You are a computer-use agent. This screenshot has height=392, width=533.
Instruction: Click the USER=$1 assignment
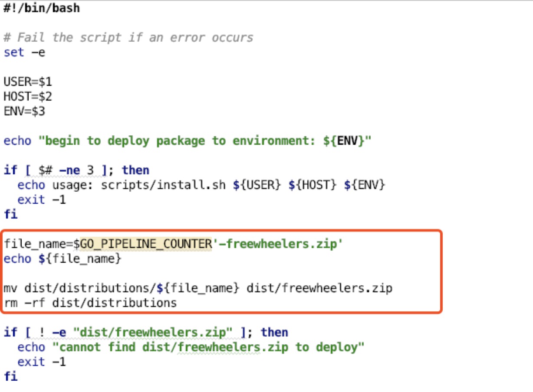pos(28,82)
